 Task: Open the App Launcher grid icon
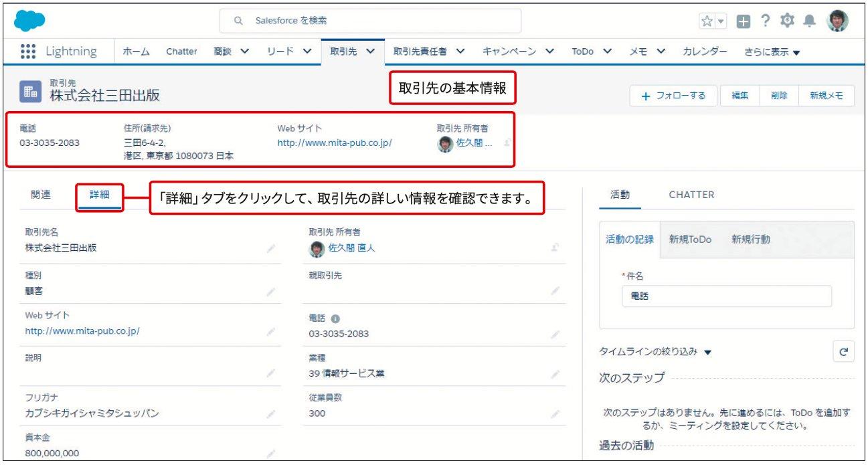[28, 52]
